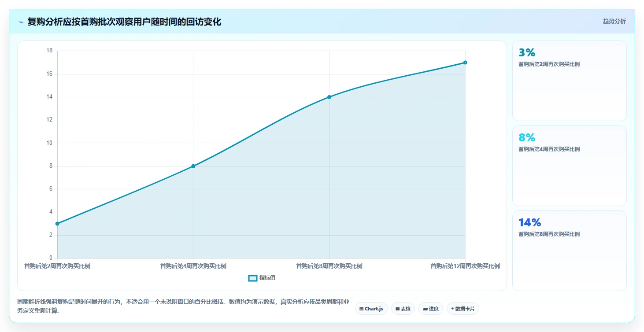Screen dimensions: 644x332
Task: Click the 3% metric card value
Action: coord(527,52)
